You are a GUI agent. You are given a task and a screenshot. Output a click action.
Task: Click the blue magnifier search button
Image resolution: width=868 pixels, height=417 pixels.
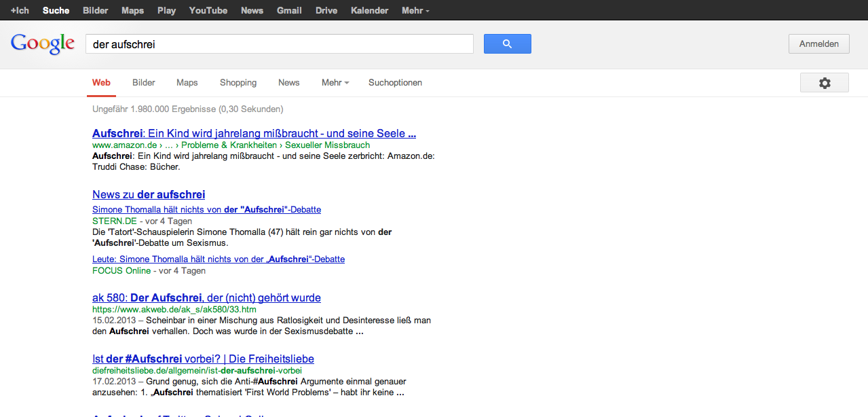(507, 44)
